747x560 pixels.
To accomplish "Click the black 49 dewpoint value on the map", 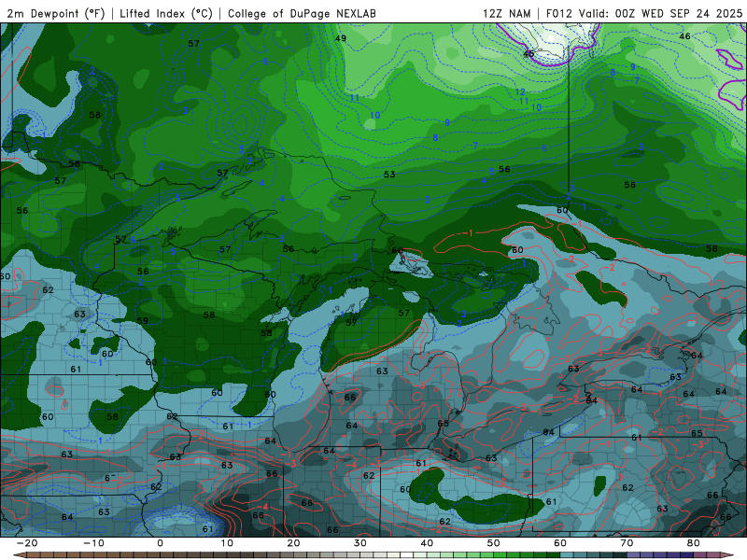I will [341, 38].
